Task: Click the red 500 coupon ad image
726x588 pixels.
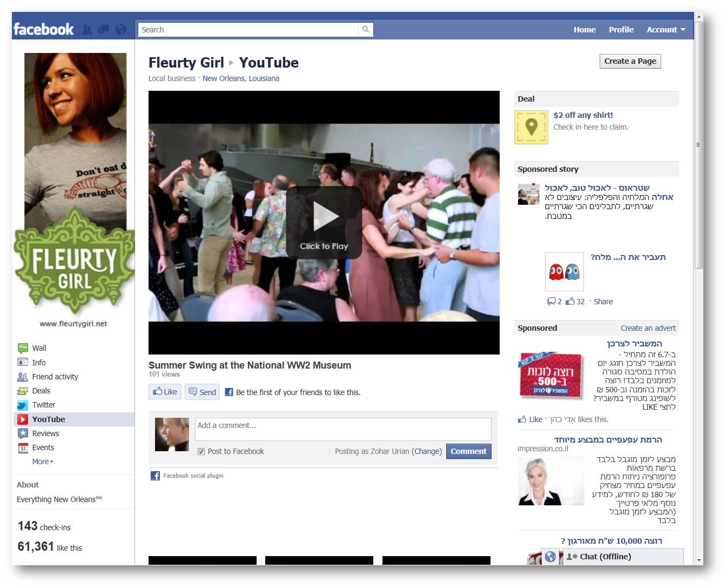Action: pos(551,376)
